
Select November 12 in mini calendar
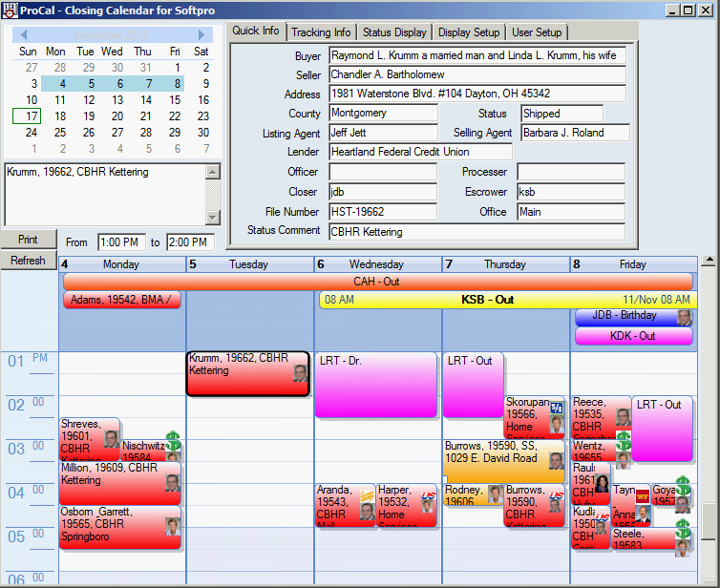pyautogui.click(x=89, y=100)
